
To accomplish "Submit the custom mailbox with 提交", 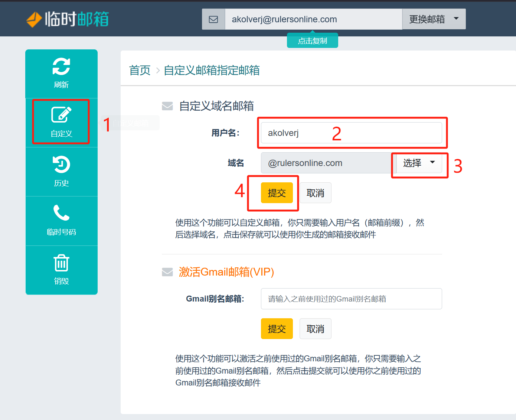I will (277, 193).
